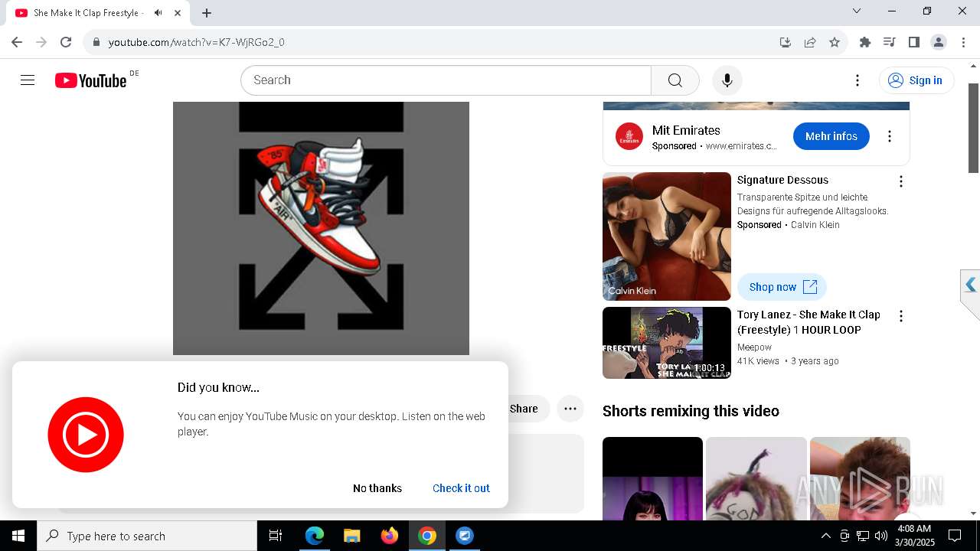Click the site lock icon
The image size is (980, 551).
96,42
